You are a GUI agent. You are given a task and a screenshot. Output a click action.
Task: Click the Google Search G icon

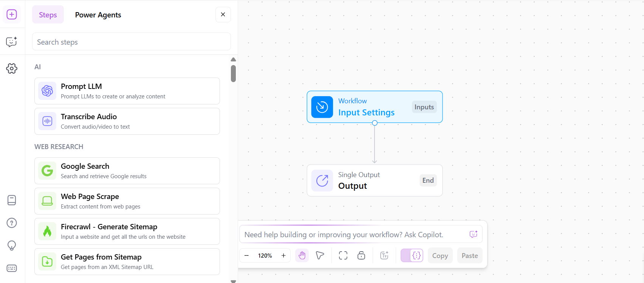pyautogui.click(x=47, y=171)
